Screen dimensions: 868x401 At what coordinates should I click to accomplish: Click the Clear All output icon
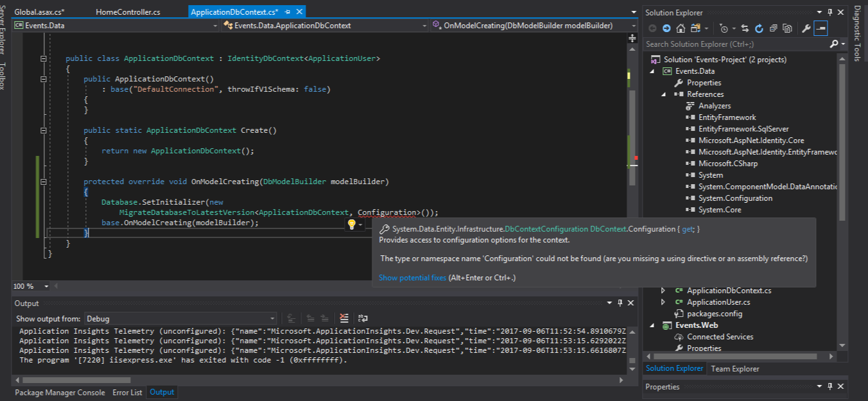[x=344, y=318]
